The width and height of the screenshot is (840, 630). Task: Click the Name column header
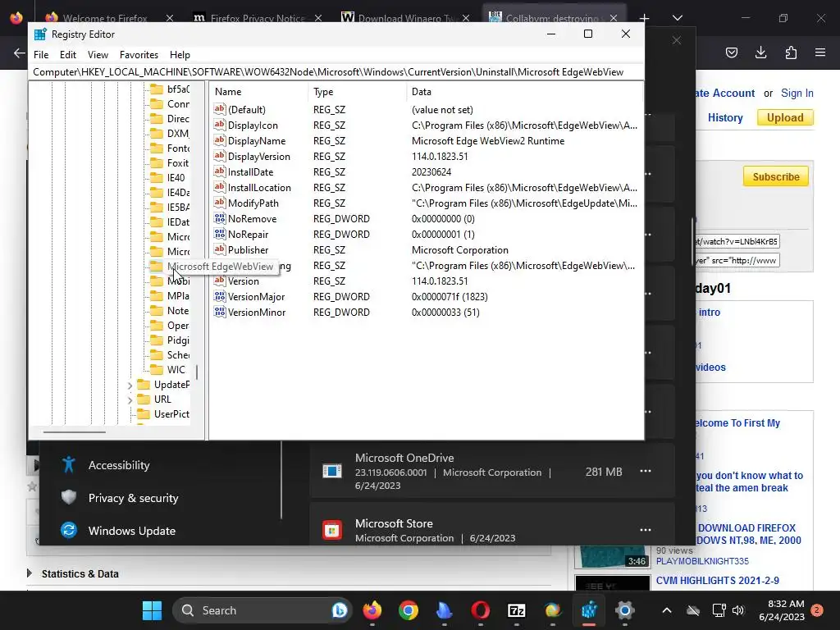click(x=228, y=92)
